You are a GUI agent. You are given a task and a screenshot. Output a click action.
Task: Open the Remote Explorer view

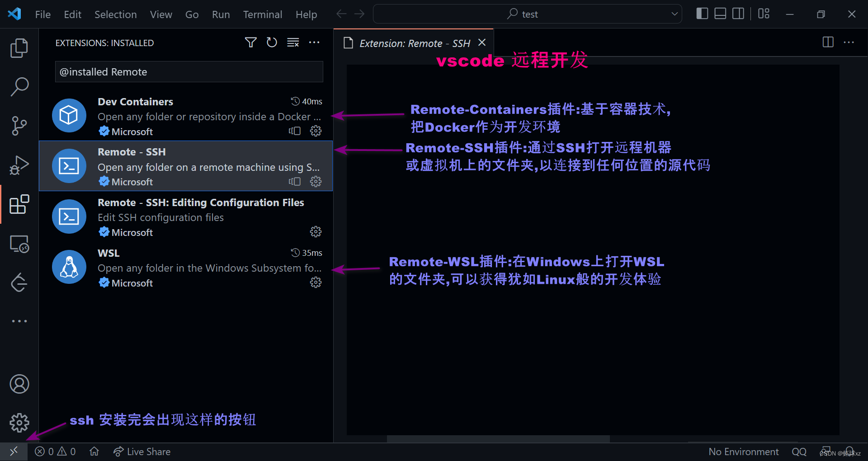(x=19, y=244)
